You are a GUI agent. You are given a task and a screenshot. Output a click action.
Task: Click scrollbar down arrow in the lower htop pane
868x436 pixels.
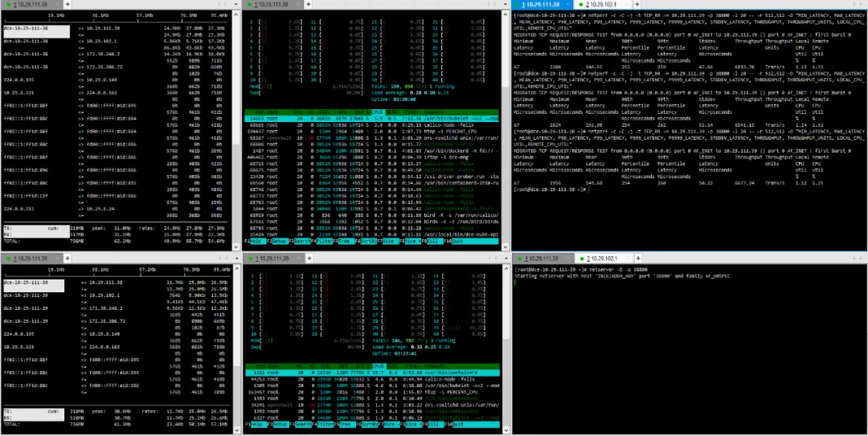(505, 429)
